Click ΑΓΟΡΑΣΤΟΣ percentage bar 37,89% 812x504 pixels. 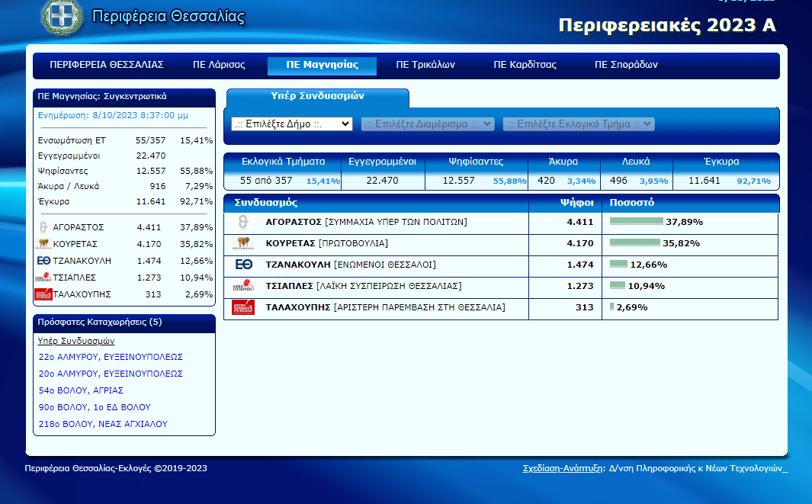637,222
